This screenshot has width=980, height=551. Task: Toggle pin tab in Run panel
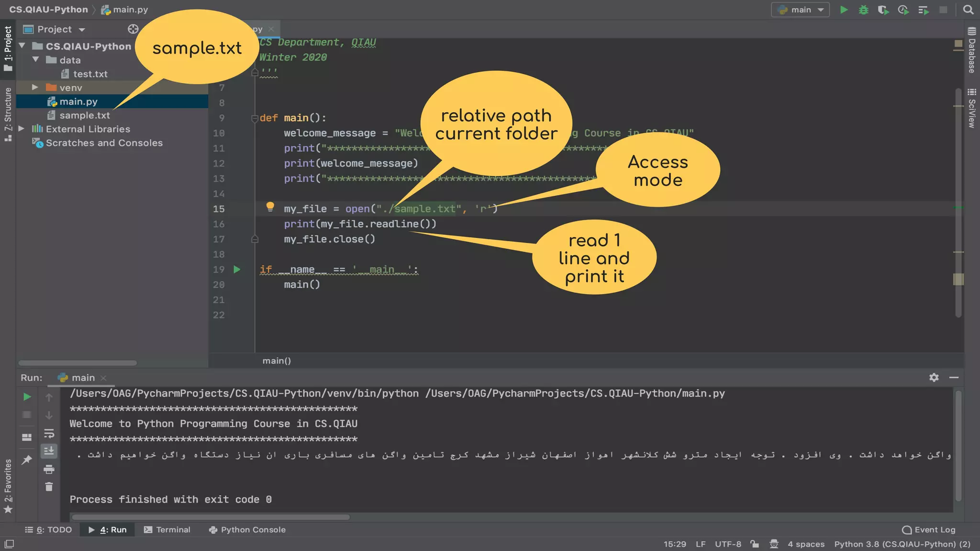click(27, 460)
